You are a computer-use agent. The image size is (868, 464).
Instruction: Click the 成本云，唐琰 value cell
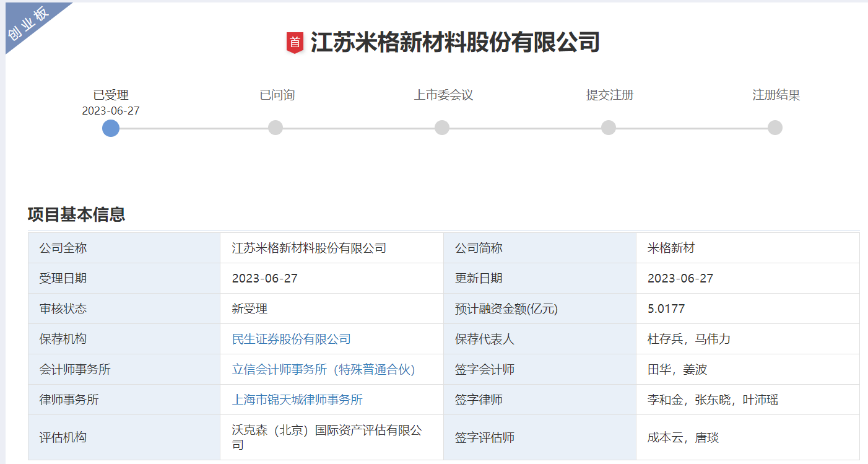pyautogui.click(x=747, y=437)
